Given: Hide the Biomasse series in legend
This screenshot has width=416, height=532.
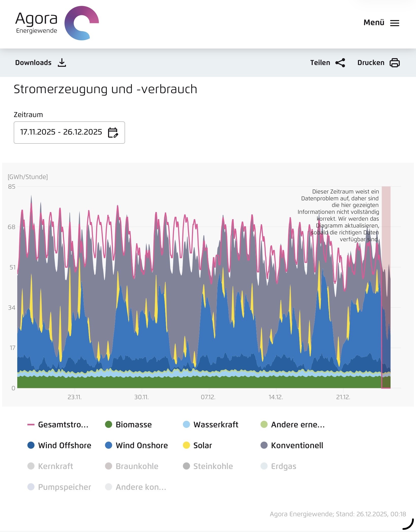Looking at the screenshot, I should pos(133,425).
